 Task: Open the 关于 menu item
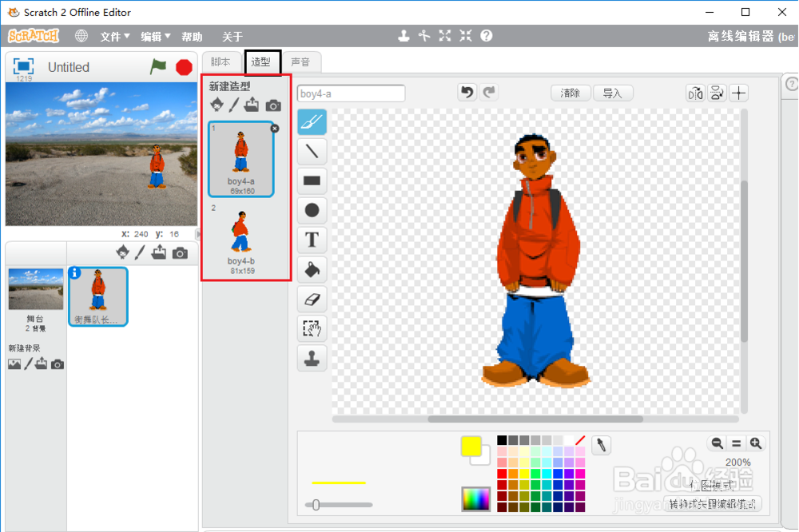click(233, 37)
